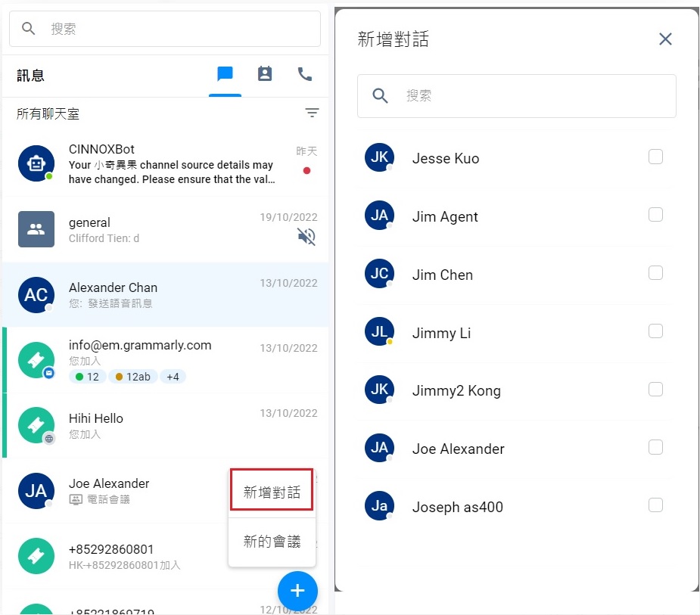Click the CINNOXBot robot avatar
The height and width of the screenshot is (615, 700).
point(36,163)
